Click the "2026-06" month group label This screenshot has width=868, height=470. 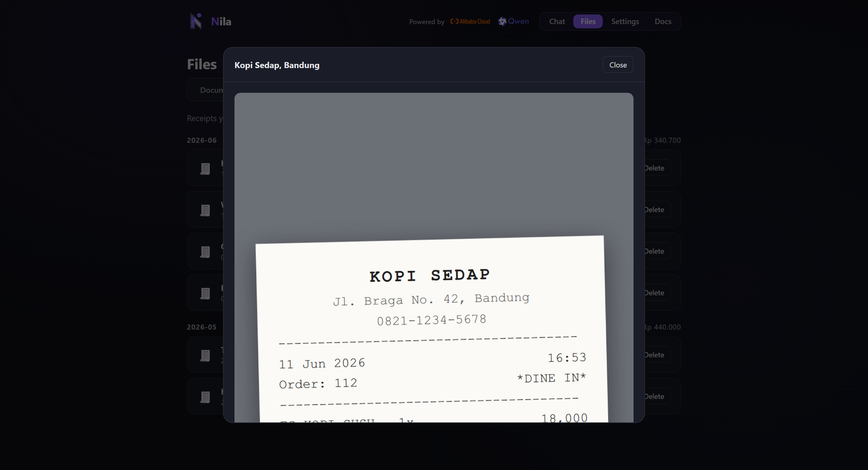(x=202, y=140)
